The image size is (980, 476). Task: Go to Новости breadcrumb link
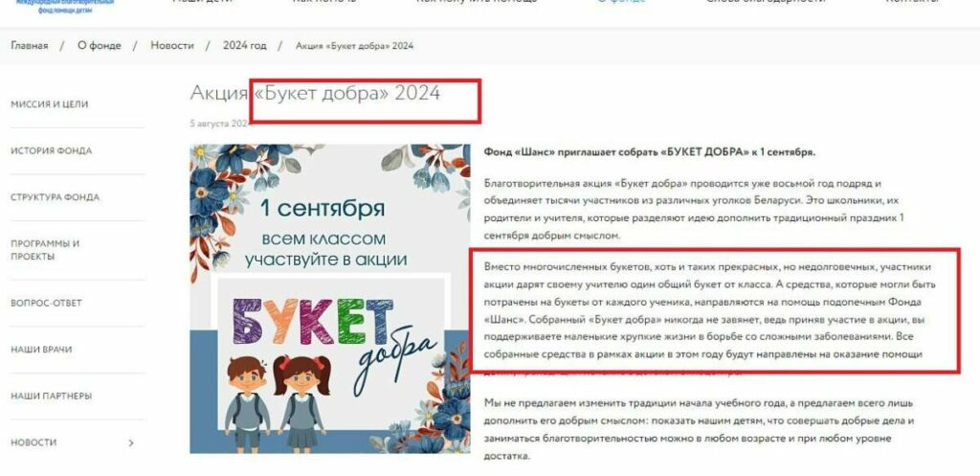coord(172,46)
